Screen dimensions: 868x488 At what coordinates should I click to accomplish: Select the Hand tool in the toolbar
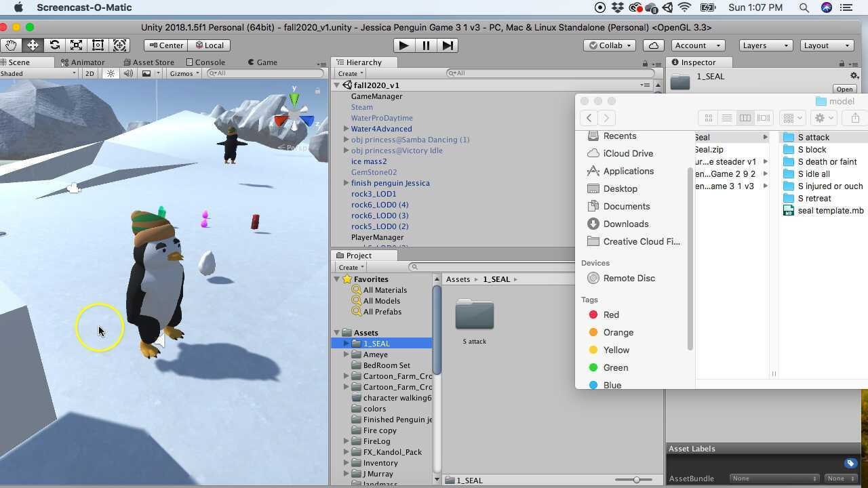click(x=10, y=45)
